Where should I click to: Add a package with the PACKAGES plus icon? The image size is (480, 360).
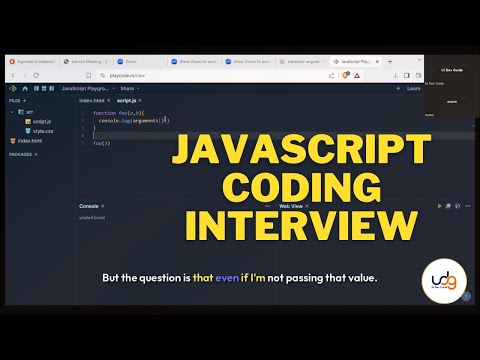click(x=36, y=154)
